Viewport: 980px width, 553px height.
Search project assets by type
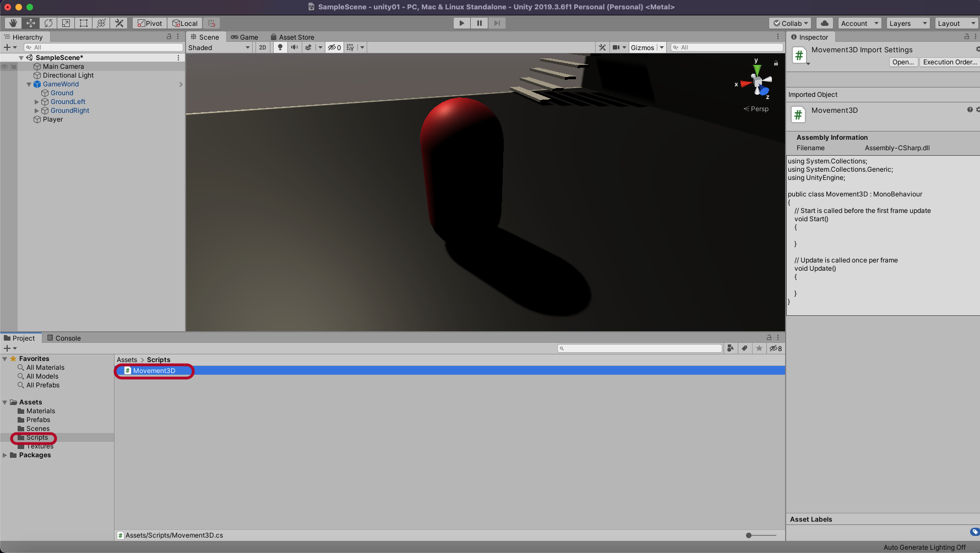[x=731, y=348]
